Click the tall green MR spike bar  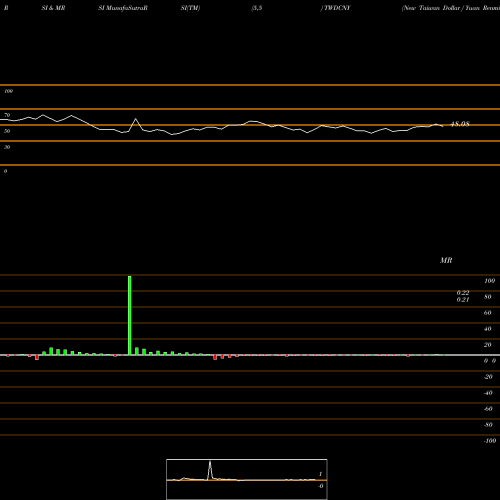(x=130, y=315)
